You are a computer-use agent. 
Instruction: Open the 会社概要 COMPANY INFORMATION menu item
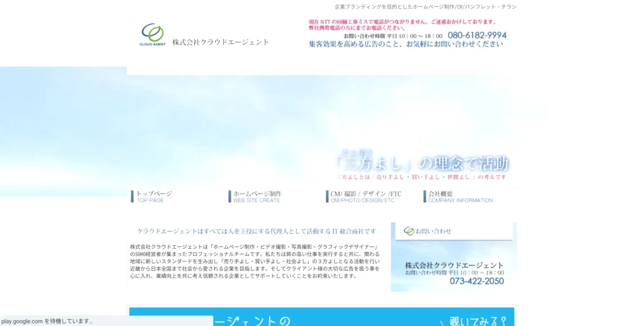(x=458, y=197)
